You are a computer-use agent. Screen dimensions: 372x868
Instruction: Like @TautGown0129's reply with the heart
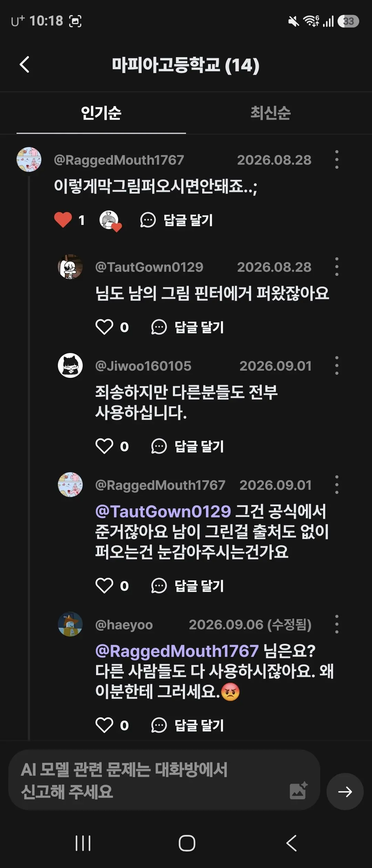click(x=104, y=327)
